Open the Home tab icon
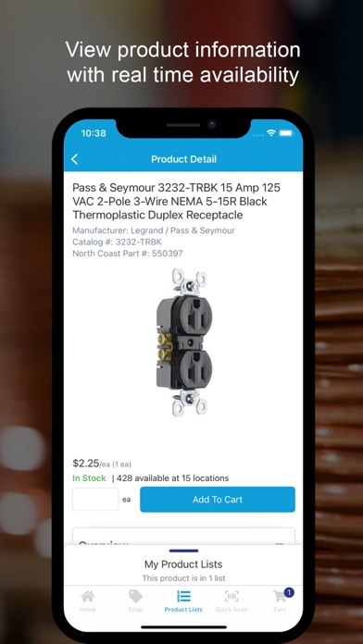The width and height of the screenshot is (363, 644). click(88, 596)
